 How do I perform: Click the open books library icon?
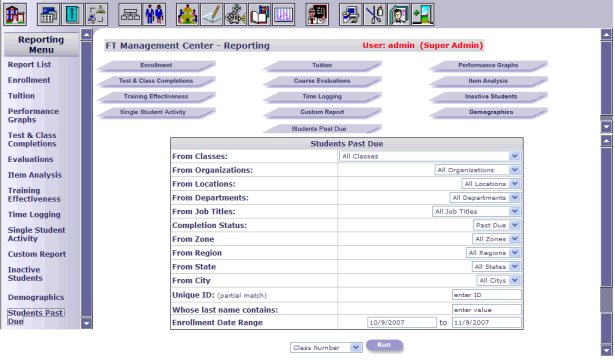259,14
